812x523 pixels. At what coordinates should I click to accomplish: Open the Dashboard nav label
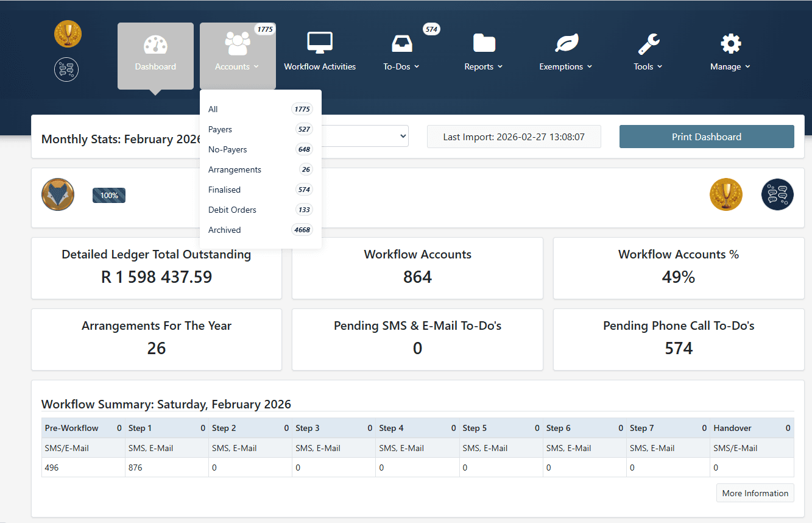155,67
